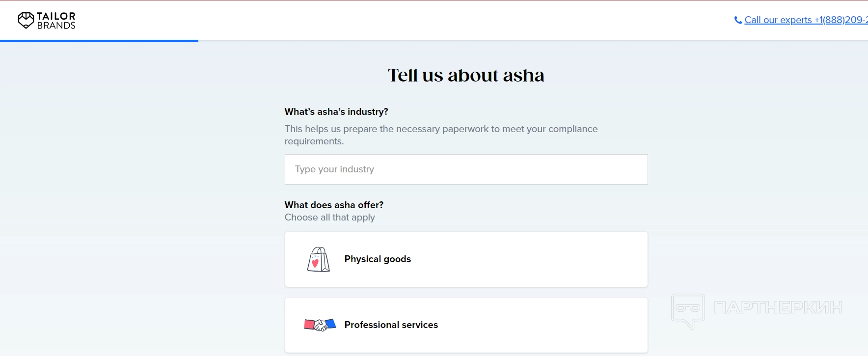Screen dimensions: 868x356
Task: Toggle the Physical goods label text
Action: 378,259
